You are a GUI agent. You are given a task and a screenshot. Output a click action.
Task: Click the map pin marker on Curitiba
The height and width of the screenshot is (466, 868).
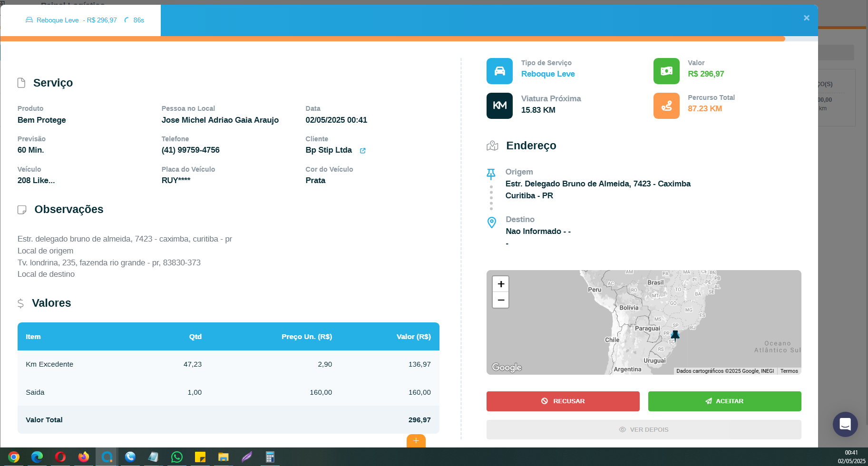click(674, 336)
